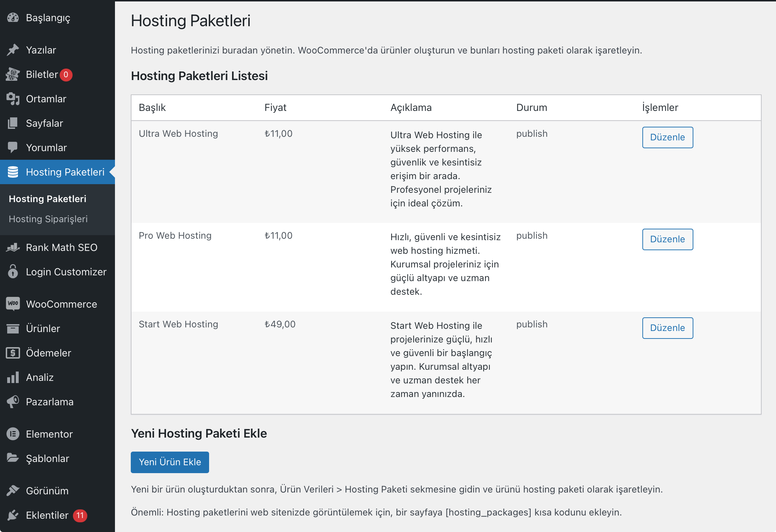Click Düzenle for Ultra Web Hosting
This screenshot has height=532, width=776.
tap(668, 137)
